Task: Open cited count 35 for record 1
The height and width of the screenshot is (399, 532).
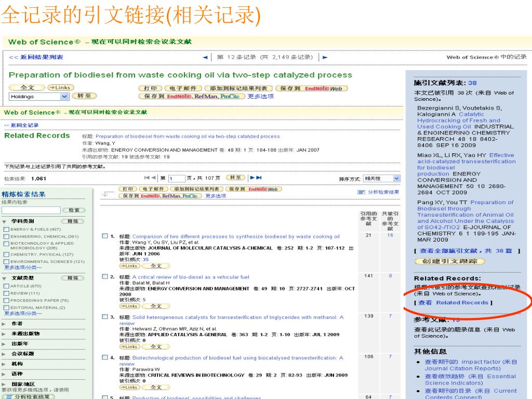Action: pos(145,260)
